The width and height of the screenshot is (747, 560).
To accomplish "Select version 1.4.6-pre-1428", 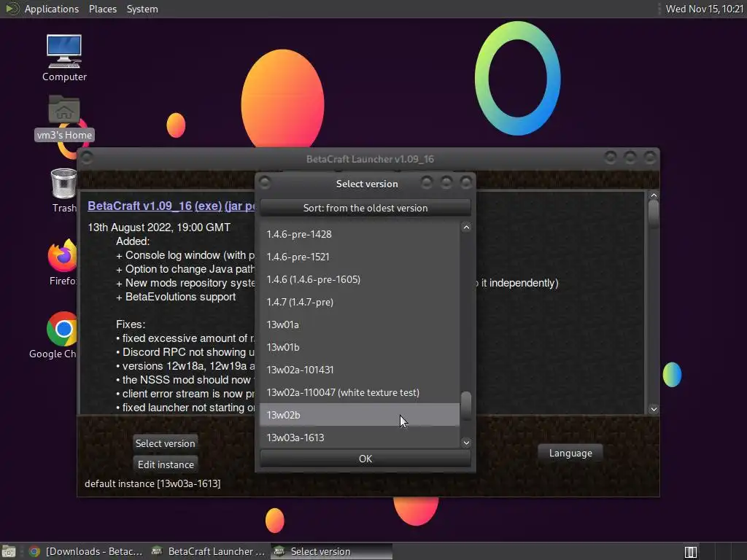I will (360, 234).
